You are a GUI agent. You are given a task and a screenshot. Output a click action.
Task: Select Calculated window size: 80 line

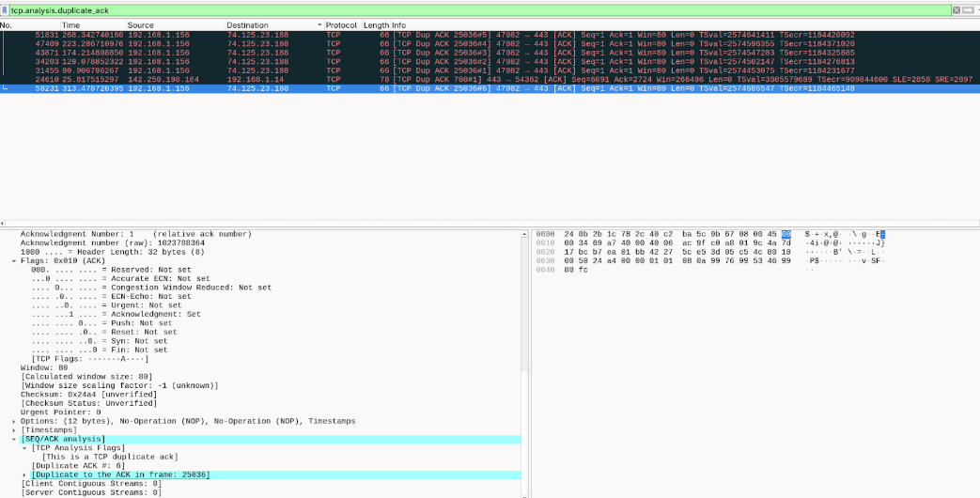click(86, 377)
